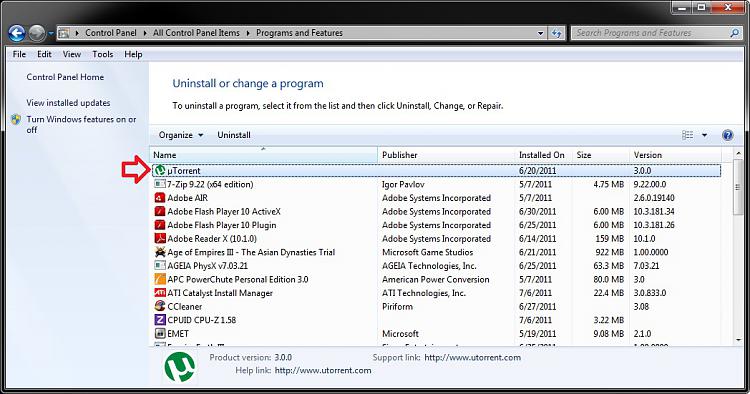Click the ATI Catalyst Install Manager icon
Screen dimensions: 750x394
(x=160, y=293)
